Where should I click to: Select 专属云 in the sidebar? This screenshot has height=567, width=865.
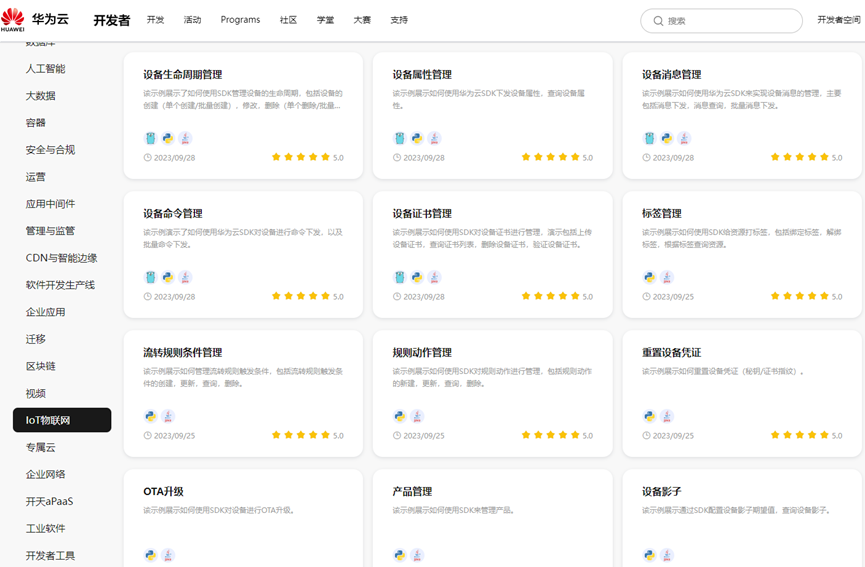tap(40, 447)
